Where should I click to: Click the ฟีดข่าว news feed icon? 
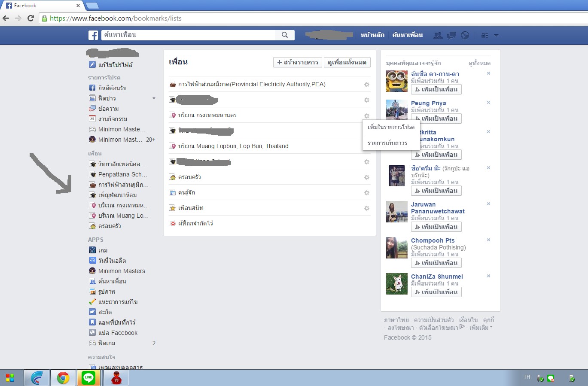[x=92, y=98]
